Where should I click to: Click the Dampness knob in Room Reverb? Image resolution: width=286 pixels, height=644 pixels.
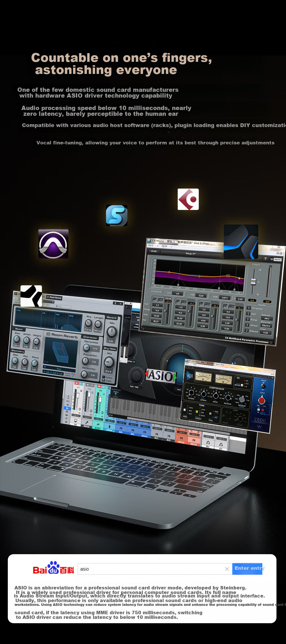(87, 348)
